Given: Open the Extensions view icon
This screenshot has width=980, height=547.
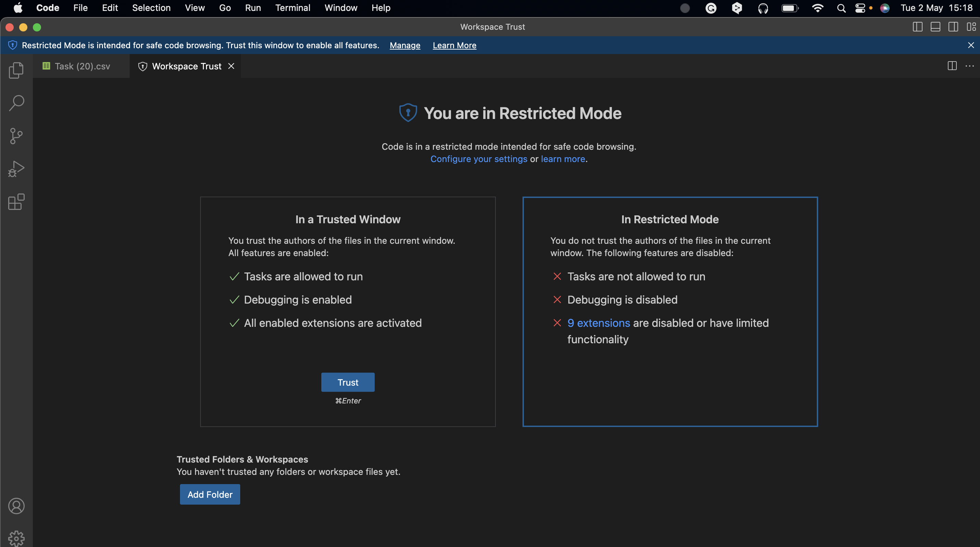Looking at the screenshot, I should coord(16,202).
